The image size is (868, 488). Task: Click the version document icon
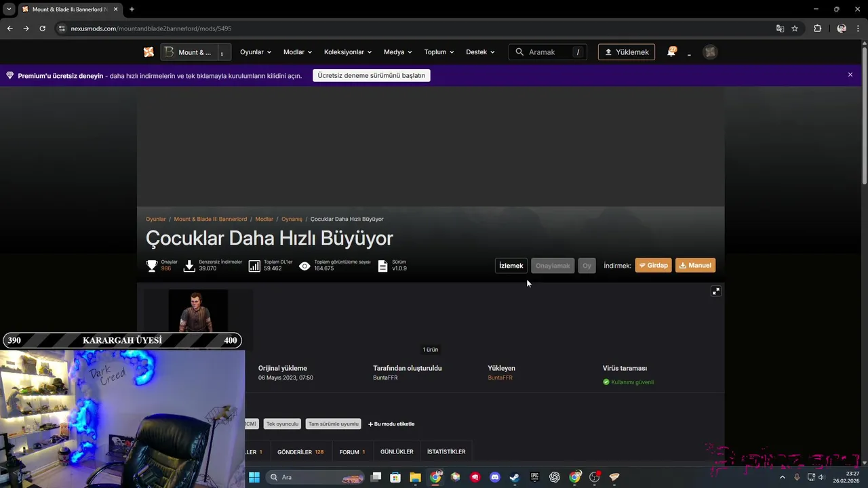(x=382, y=266)
